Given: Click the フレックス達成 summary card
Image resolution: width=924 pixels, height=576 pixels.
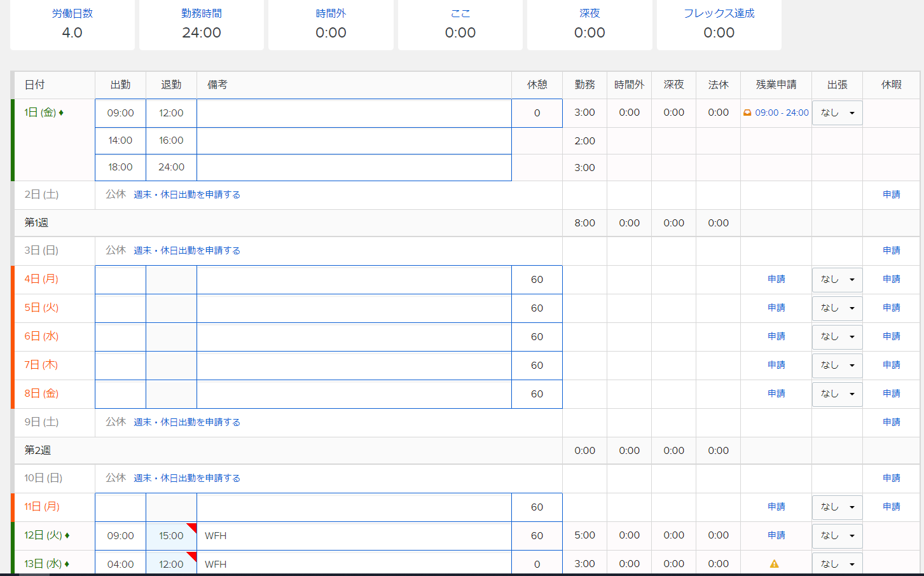Looking at the screenshot, I should [x=719, y=24].
